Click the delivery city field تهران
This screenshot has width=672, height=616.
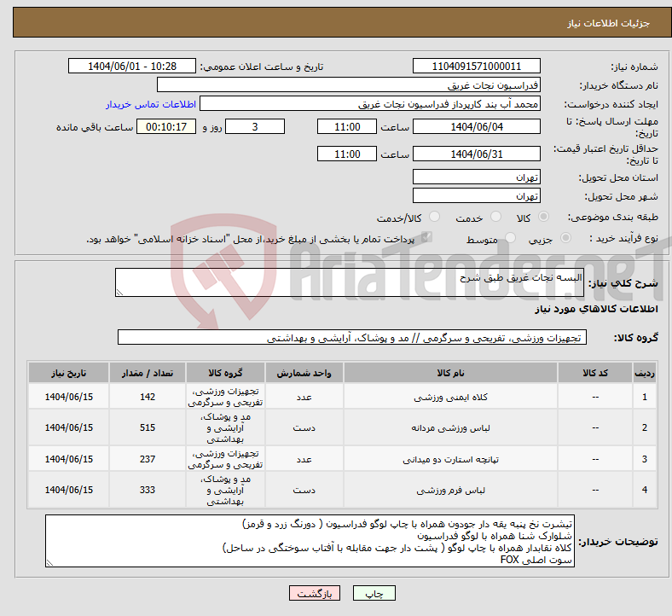(x=477, y=196)
